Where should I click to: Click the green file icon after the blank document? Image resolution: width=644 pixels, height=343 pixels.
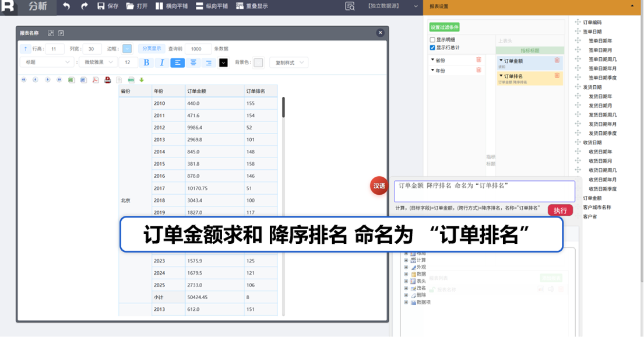click(131, 80)
